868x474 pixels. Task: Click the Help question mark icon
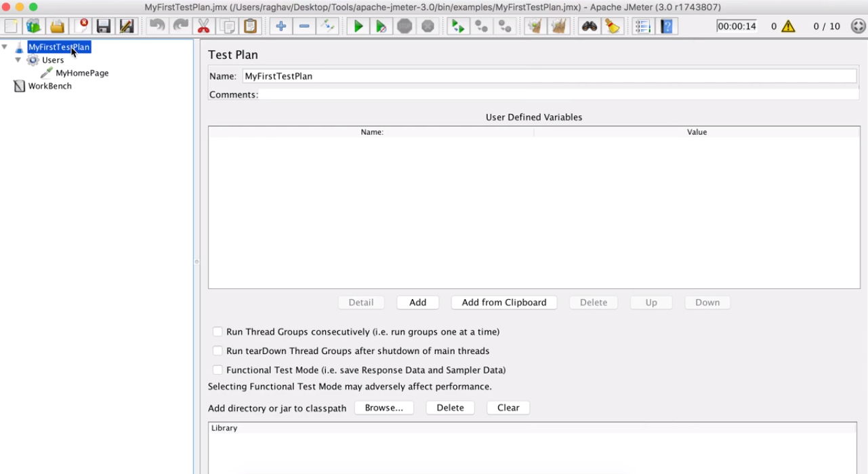click(666, 26)
